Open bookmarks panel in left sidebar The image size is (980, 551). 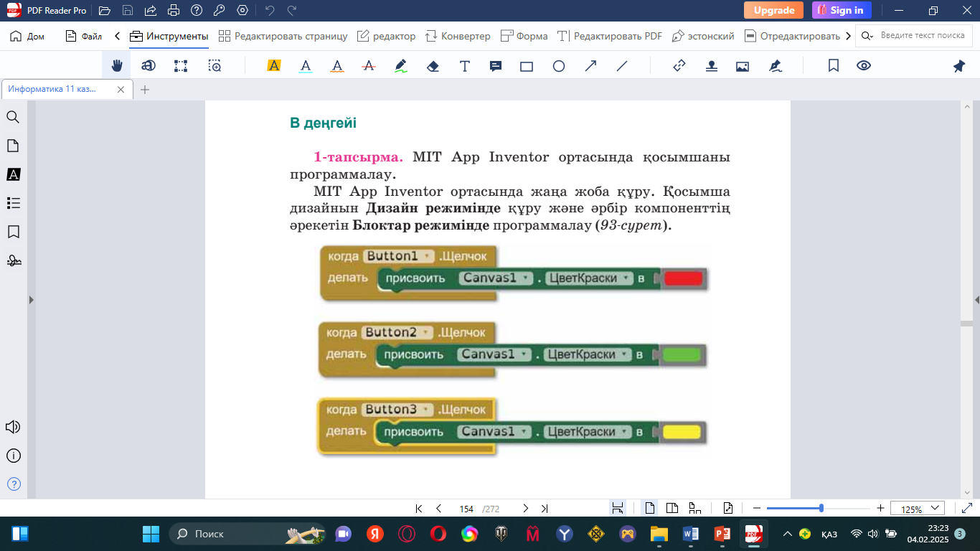coord(13,232)
